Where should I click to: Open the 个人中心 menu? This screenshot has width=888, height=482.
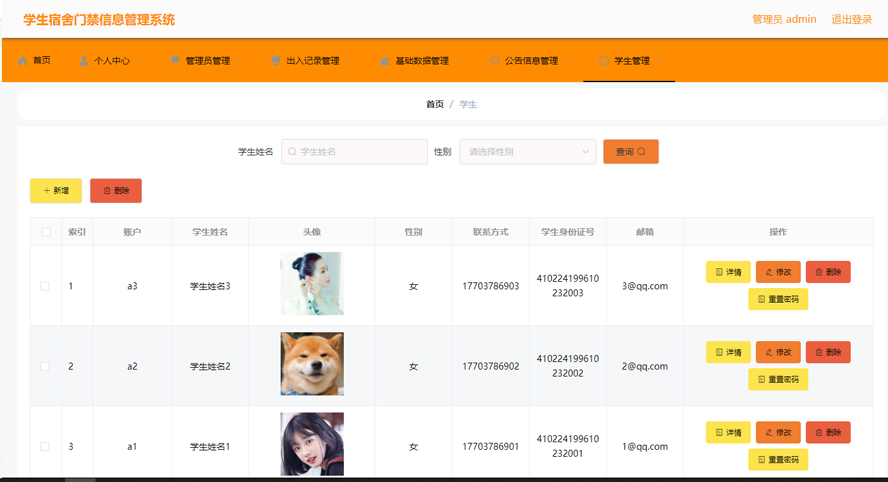pyautogui.click(x=112, y=61)
